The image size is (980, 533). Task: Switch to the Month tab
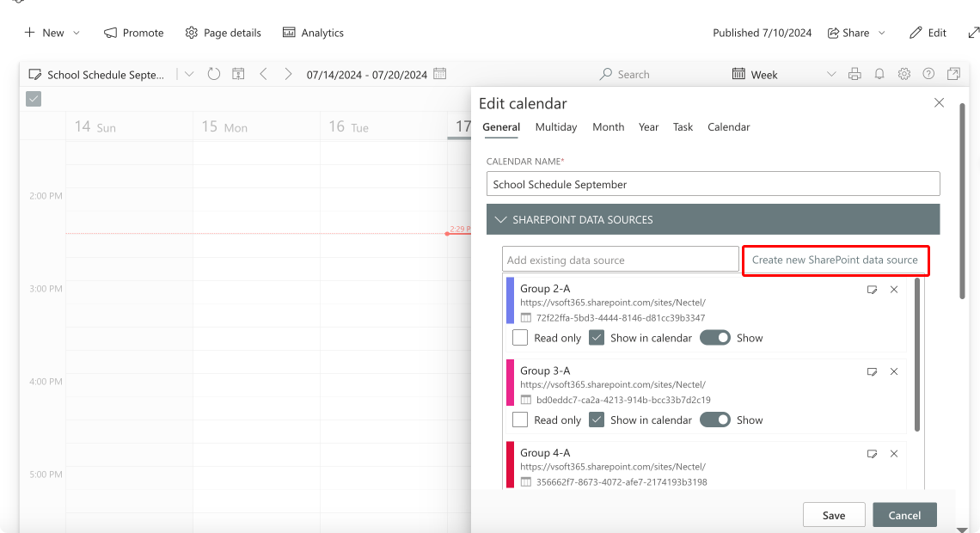coord(608,127)
